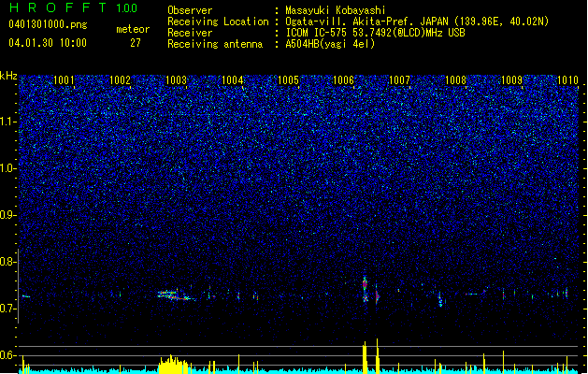The height and width of the screenshot is (374, 588).
Task: Click the kHz axis unit label
Action: coord(8,76)
